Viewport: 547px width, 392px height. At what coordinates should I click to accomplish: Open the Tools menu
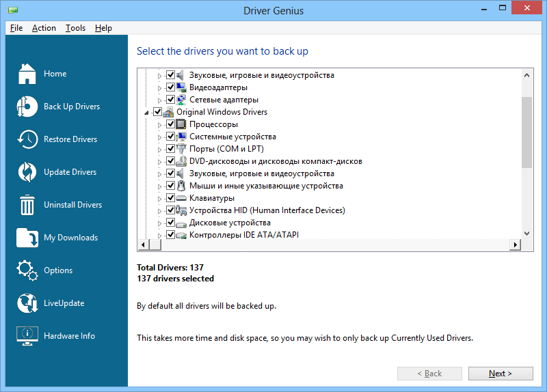point(75,28)
